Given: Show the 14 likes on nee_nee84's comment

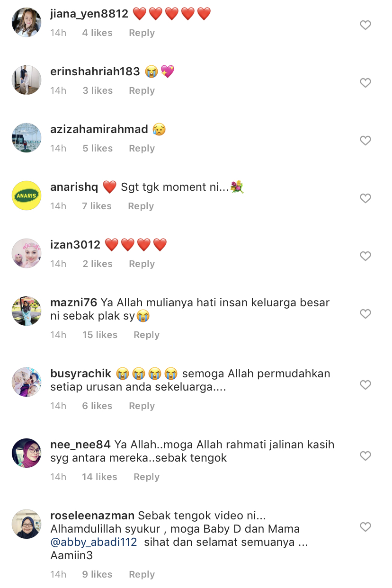Looking at the screenshot, I should 99,477.
